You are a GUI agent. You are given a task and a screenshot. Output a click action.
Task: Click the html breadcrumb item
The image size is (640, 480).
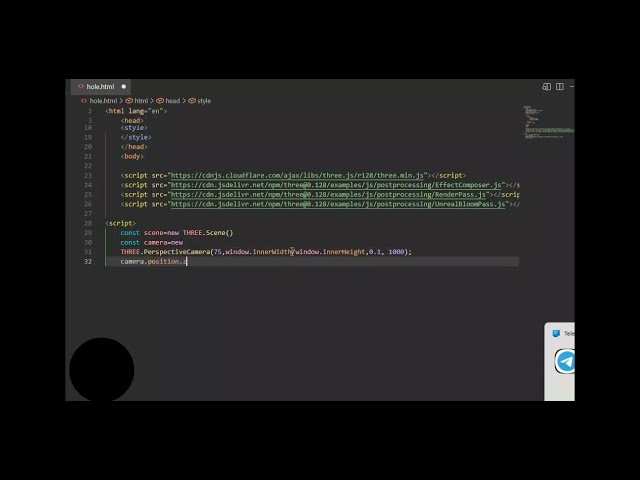(x=141, y=101)
